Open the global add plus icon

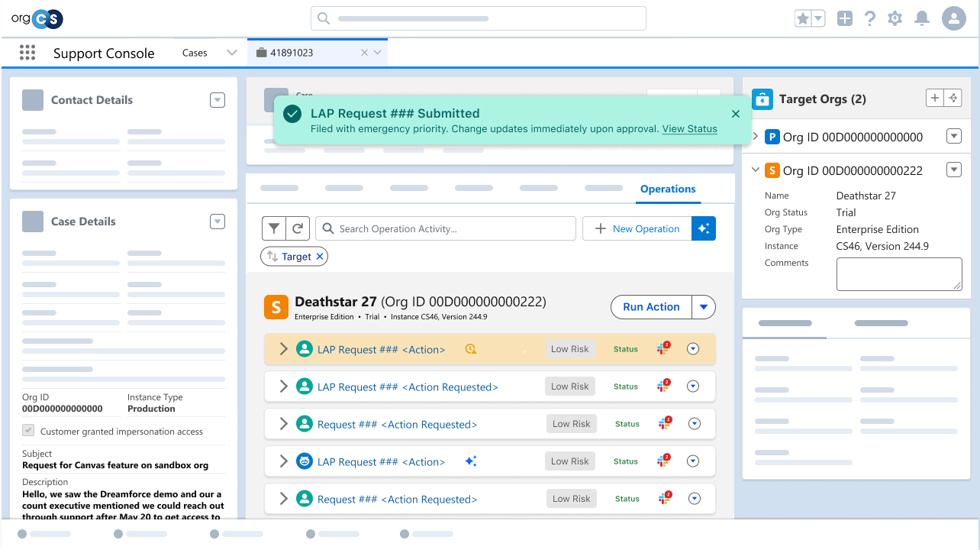click(x=844, y=18)
